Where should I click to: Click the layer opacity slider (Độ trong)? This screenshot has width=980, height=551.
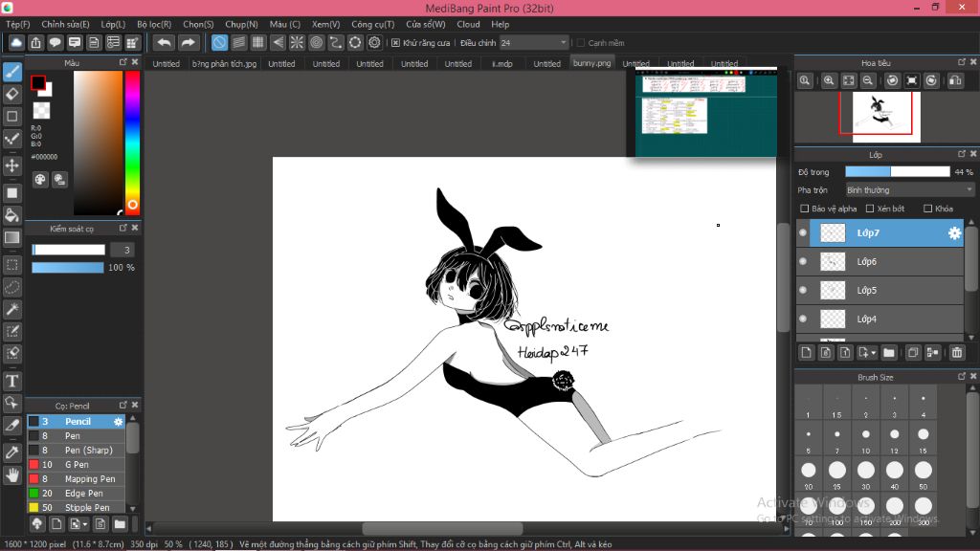pos(897,172)
